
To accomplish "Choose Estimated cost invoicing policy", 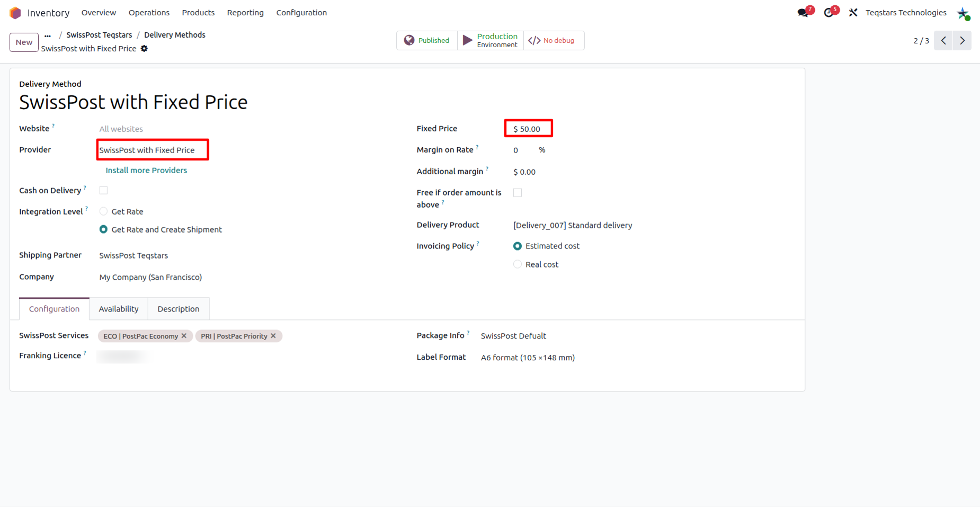I will (518, 246).
